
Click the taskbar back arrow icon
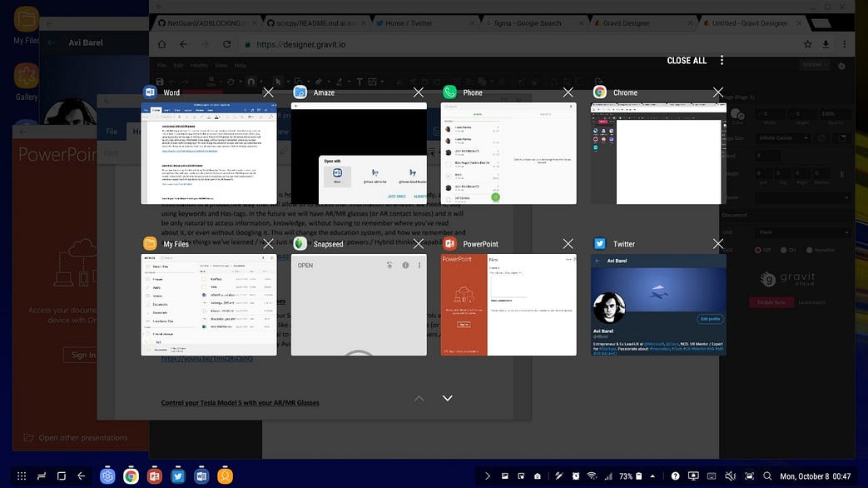point(82,476)
